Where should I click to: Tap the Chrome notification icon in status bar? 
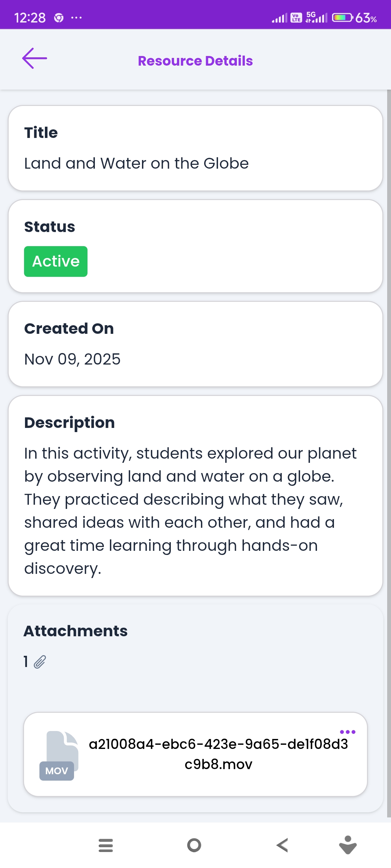coord(59,18)
